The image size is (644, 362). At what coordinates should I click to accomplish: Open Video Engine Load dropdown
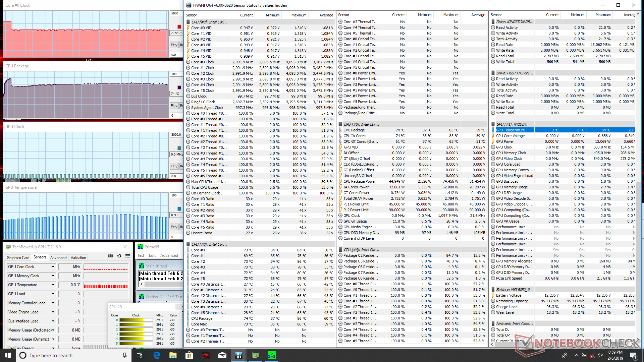[53, 312]
